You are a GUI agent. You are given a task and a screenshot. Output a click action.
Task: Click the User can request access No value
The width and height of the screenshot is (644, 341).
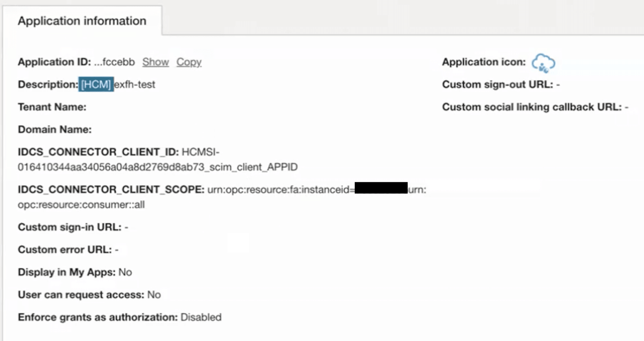155,295
